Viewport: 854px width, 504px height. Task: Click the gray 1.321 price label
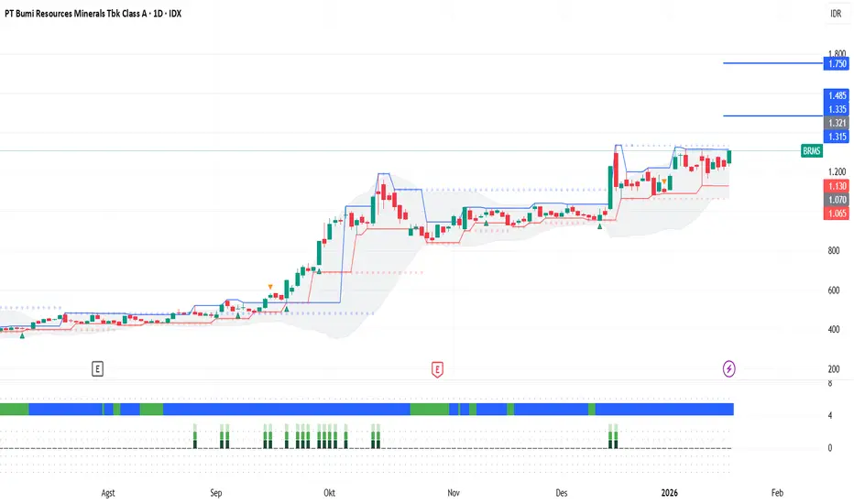click(x=838, y=123)
